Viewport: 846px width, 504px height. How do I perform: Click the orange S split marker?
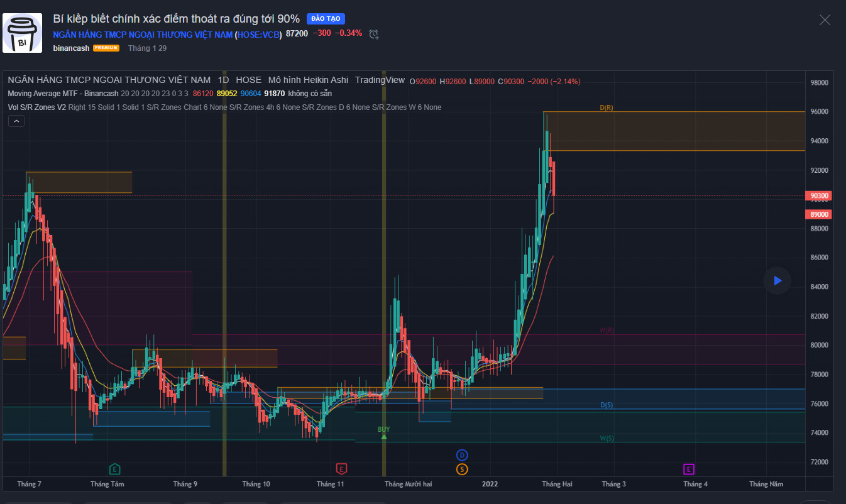(462, 469)
